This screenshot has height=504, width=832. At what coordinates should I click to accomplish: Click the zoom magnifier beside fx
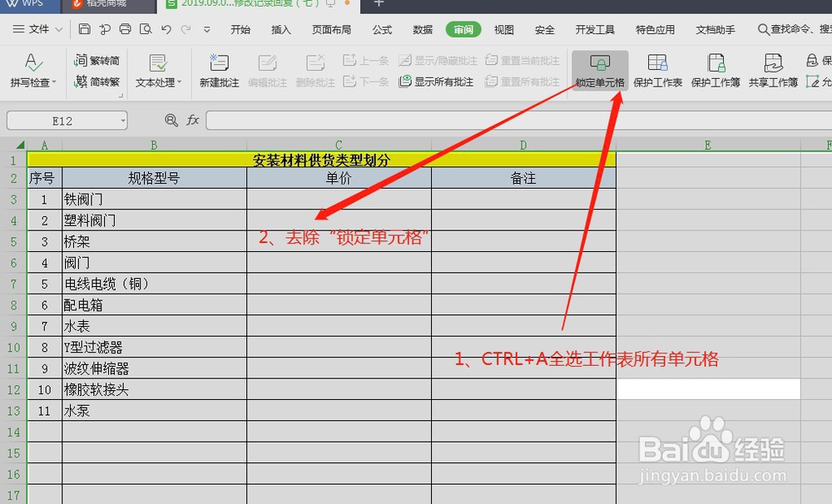coord(171,121)
